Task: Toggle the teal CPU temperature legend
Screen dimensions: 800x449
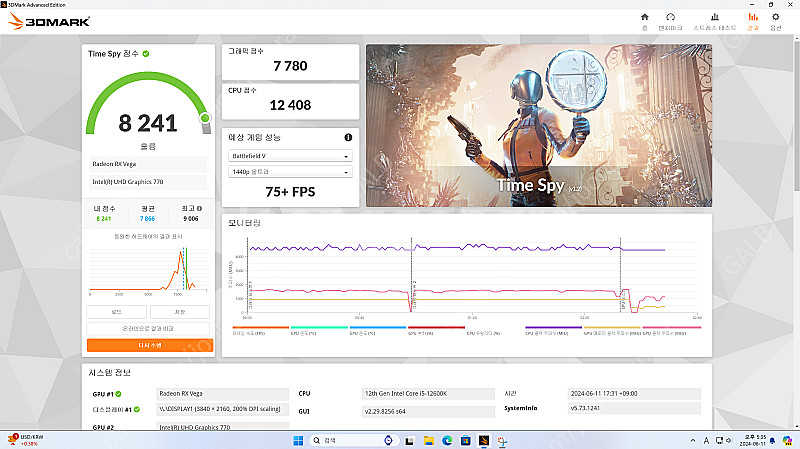Action: click(x=319, y=330)
